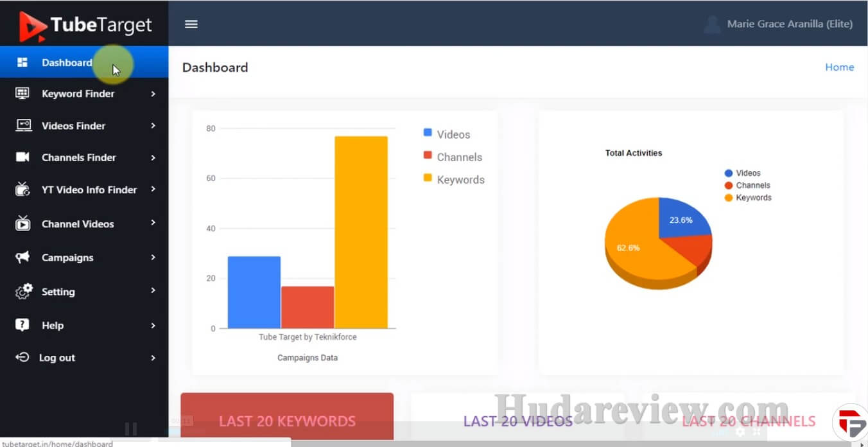This screenshot has height=447, width=868.
Task: Click the orange Keywords pie legend dot
Action: point(729,198)
